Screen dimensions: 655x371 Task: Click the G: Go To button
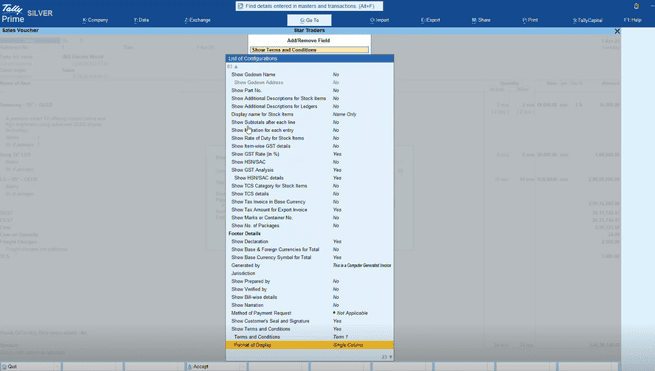click(309, 20)
